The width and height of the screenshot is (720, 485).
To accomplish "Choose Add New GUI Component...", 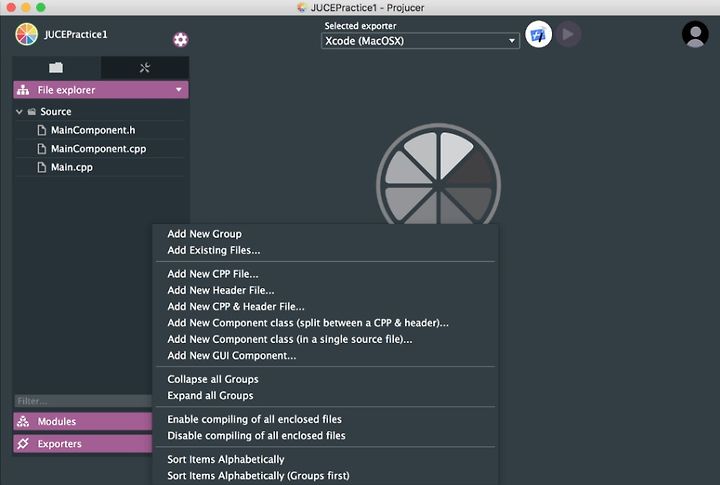I will (x=325, y=355).
